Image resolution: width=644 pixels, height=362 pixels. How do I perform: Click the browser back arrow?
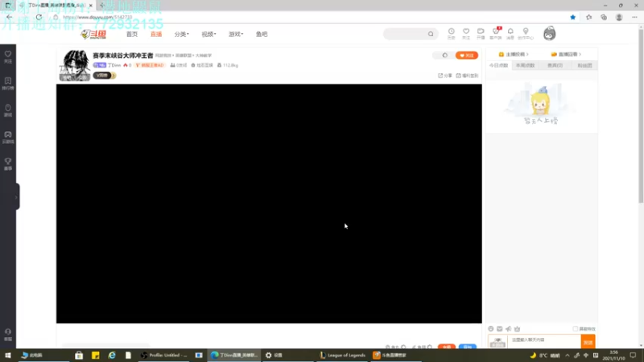coord(9,17)
